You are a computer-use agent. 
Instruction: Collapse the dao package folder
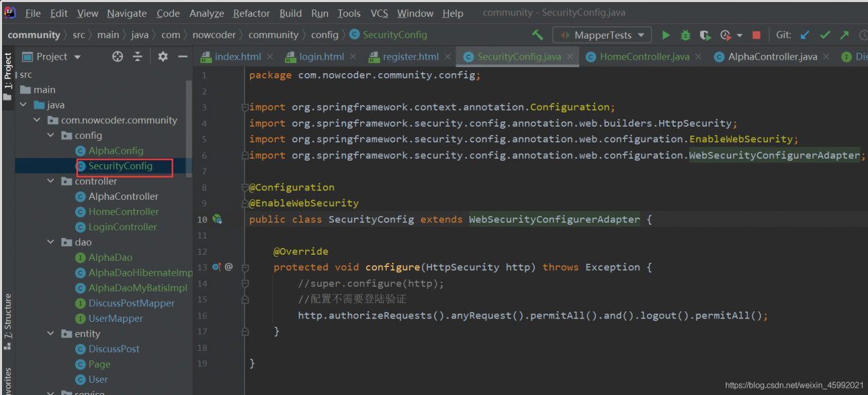(x=52, y=243)
